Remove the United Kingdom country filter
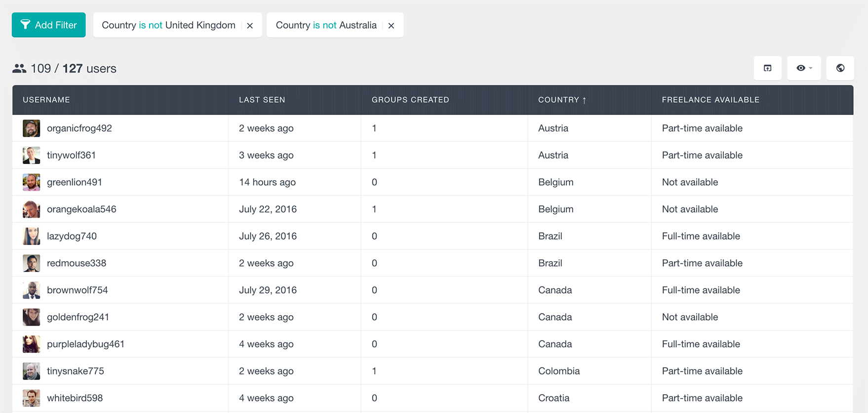 point(250,25)
